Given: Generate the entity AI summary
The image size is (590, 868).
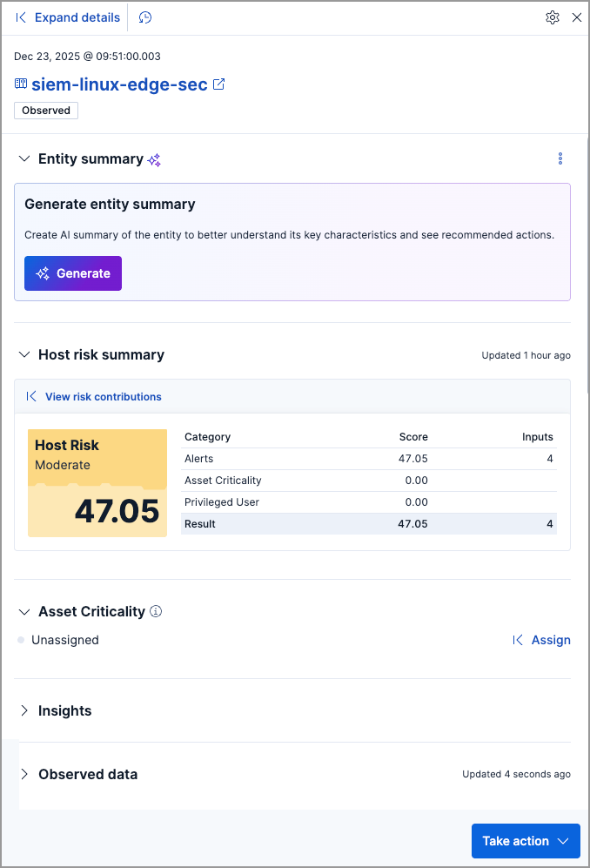Looking at the screenshot, I should tap(72, 273).
